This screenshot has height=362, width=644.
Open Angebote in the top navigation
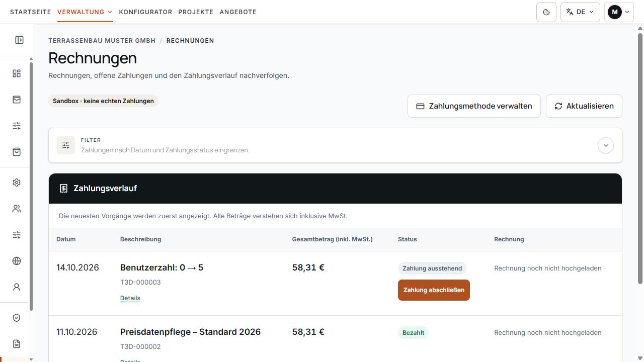point(238,12)
